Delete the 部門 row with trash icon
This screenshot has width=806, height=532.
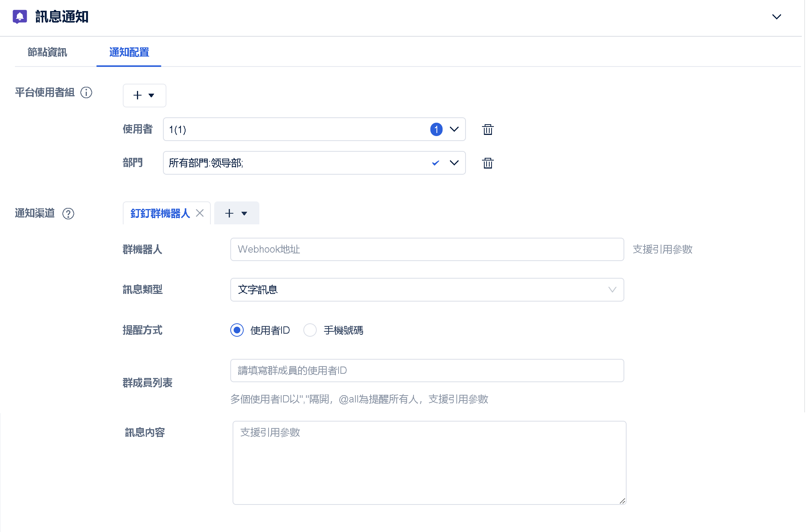488,163
